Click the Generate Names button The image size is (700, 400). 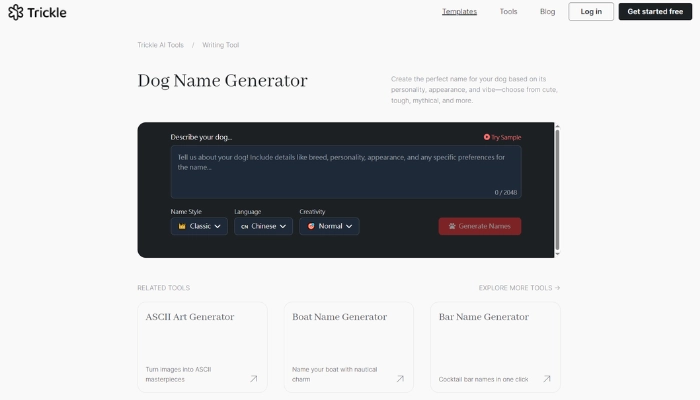pyautogui.click(x=479, y=226)
